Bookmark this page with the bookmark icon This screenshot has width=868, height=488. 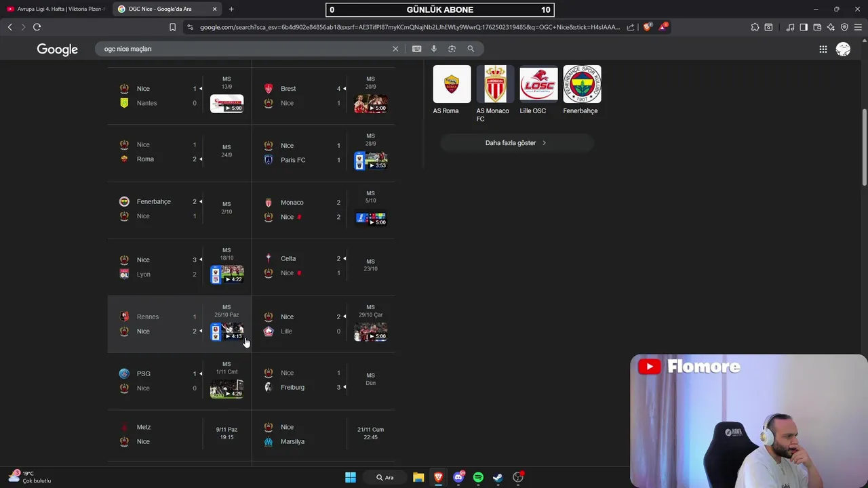172,27
